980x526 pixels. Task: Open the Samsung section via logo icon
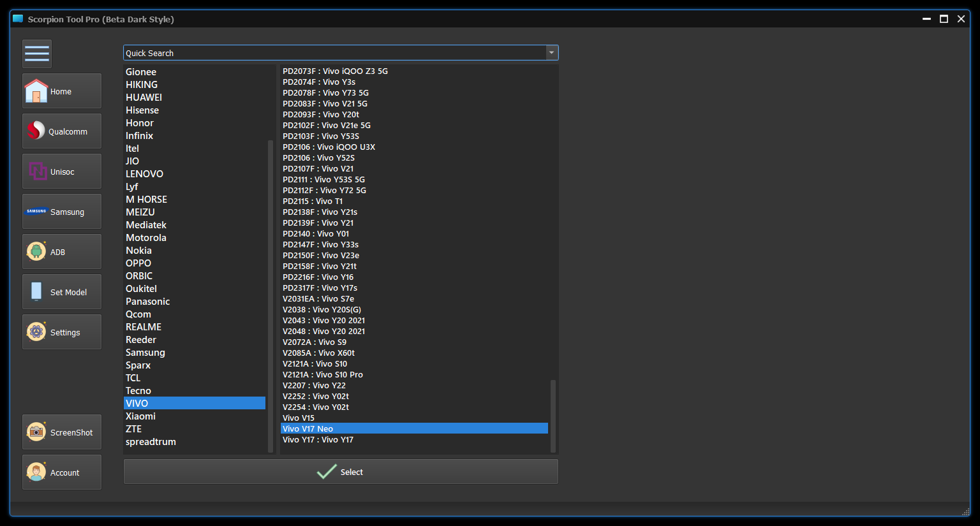[x=36, y=212]
